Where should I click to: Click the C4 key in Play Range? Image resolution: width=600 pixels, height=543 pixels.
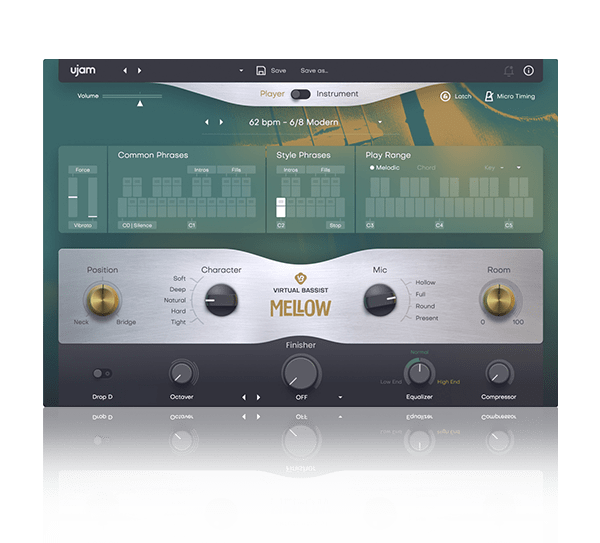(439, 208)
